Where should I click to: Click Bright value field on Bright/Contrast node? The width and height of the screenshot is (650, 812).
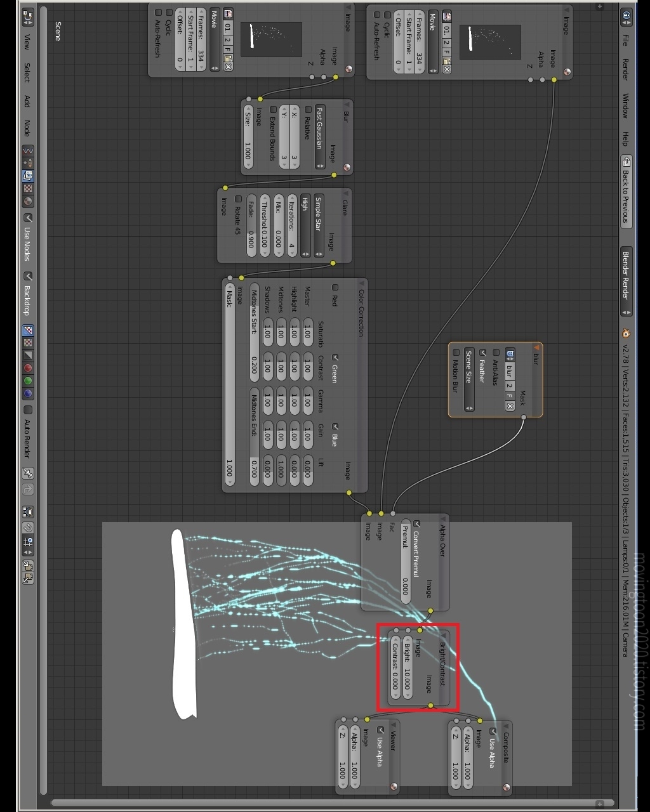(407, 666)
